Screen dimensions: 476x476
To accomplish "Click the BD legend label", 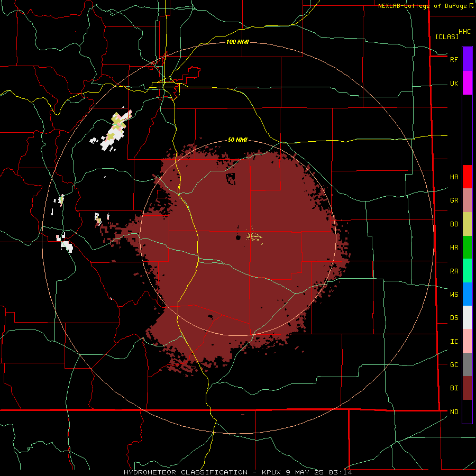I will (454, 224).
